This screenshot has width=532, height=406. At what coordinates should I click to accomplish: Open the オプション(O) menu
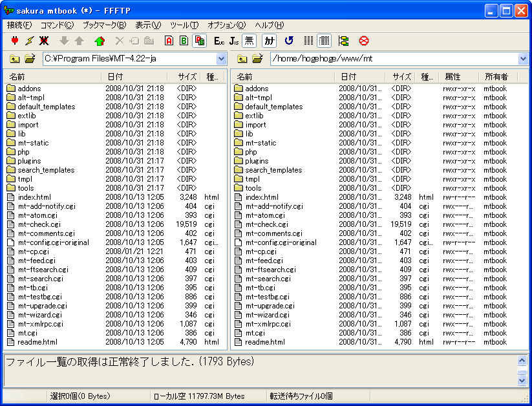pos(227,25)
